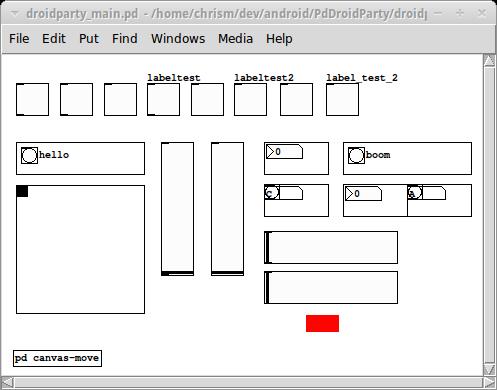Click the scroll-up arrow on the vertical scrollbar
The height and width of the screenshot is (390, 497).
click(x=489, y=60)
